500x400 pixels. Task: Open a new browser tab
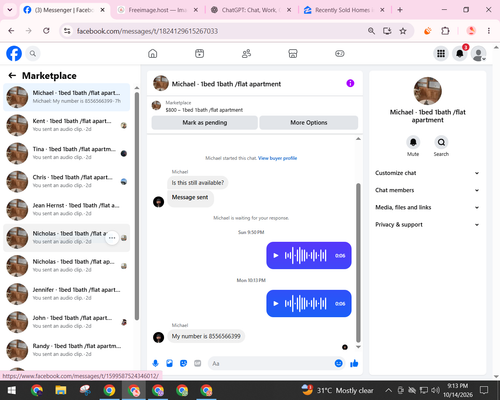click(400, 10)
